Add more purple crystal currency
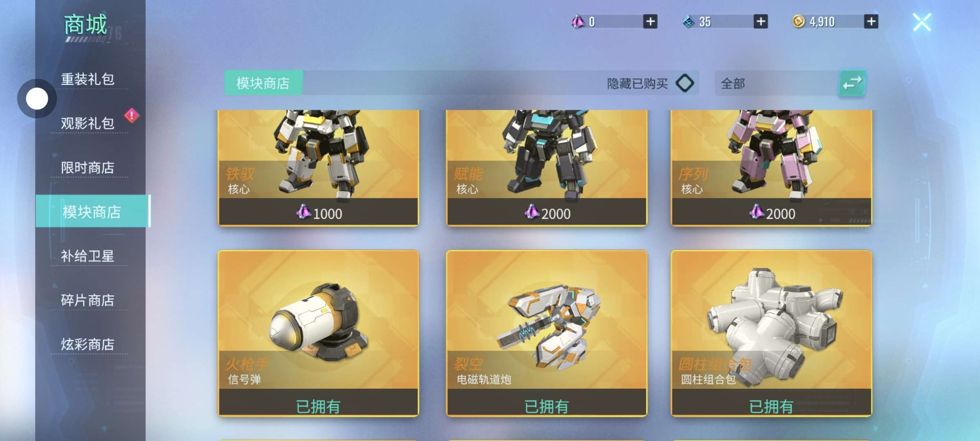The image size is (980, 441). pyautogui.click(x=650, y=21)
